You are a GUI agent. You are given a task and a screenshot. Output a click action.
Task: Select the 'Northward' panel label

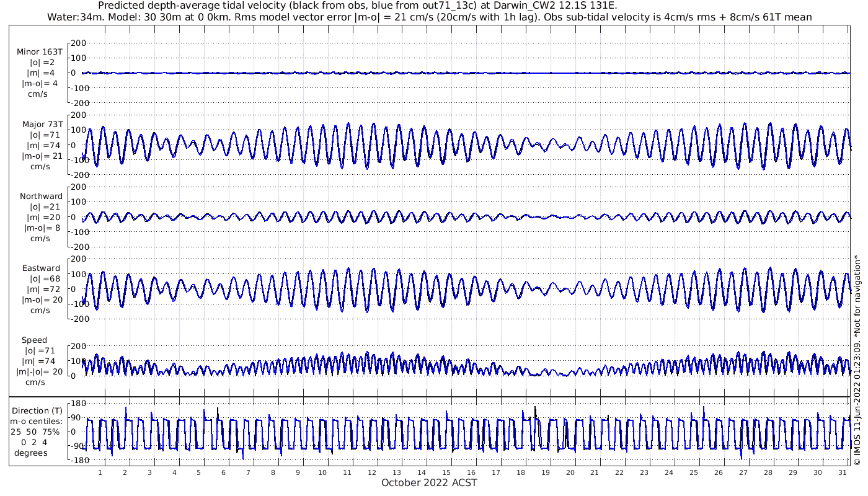tap(41, 197)
